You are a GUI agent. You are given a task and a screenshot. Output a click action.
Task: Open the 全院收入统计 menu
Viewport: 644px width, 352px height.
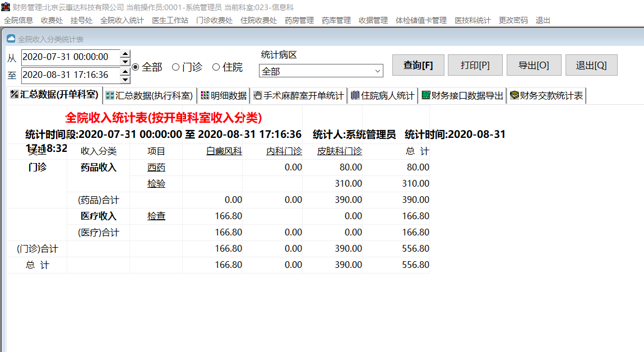tap(122, 20)
